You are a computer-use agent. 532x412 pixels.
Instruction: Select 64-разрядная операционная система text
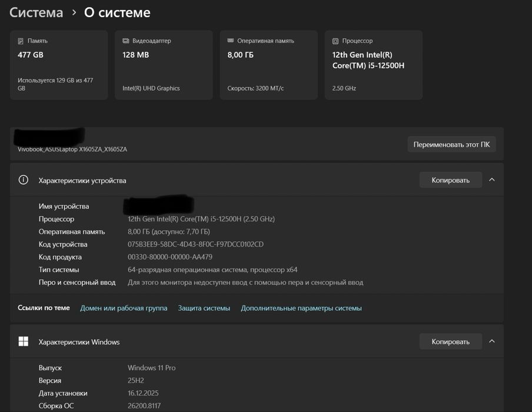pos(212,270)
